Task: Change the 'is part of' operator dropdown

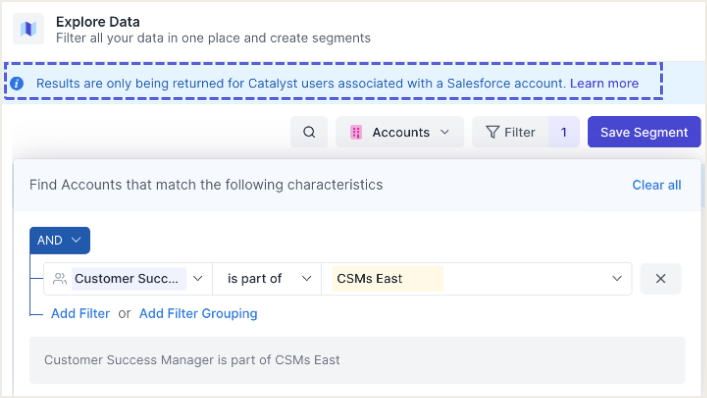Action: pyautogui.click(x=267, y=279)
